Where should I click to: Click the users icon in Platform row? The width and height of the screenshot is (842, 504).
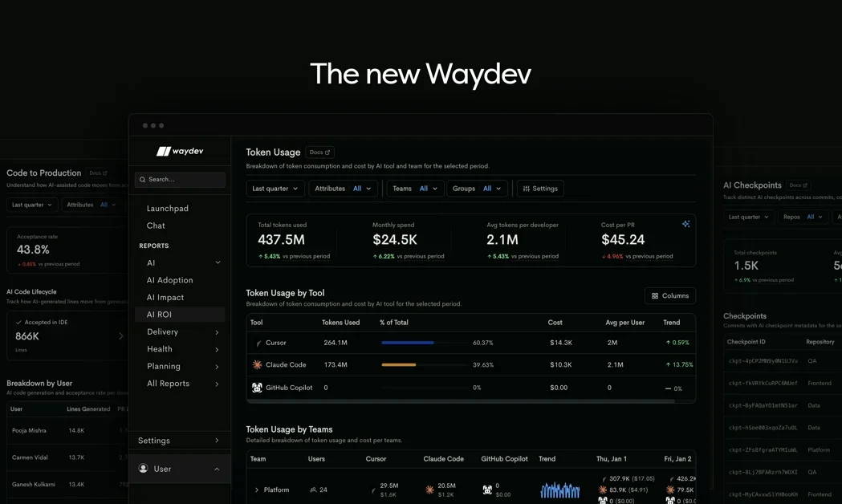[x=313, y=490]
